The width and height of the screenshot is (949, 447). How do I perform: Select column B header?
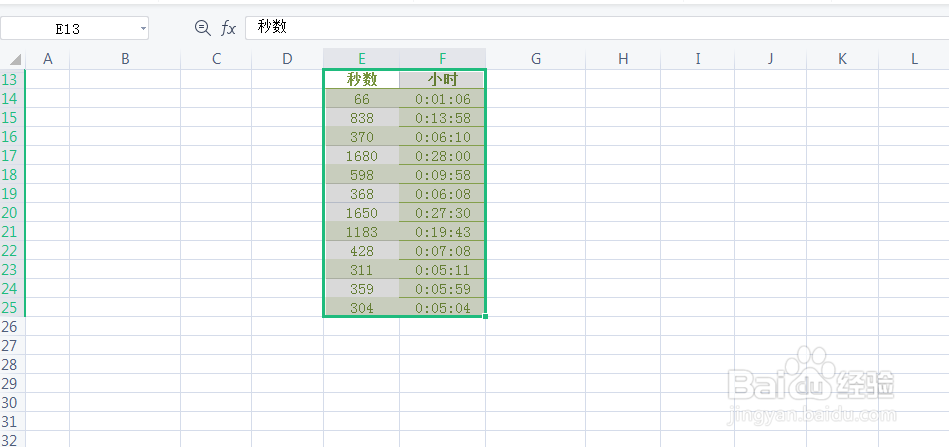[125, 59]
